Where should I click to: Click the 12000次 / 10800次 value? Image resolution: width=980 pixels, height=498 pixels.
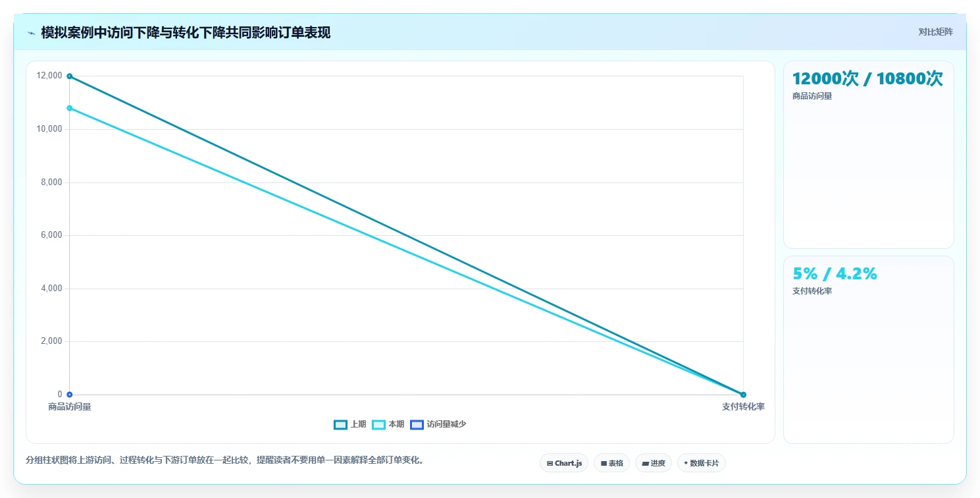[867, 79]
